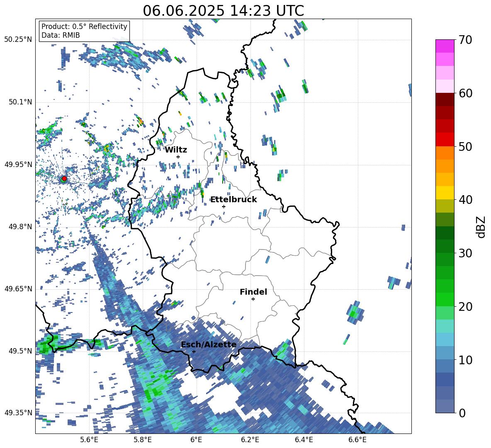Image resolution: width=491 pixels, height=448 pixels.
Task: Click the colorbar tick label 70
Action: click(x=465, y=40)
